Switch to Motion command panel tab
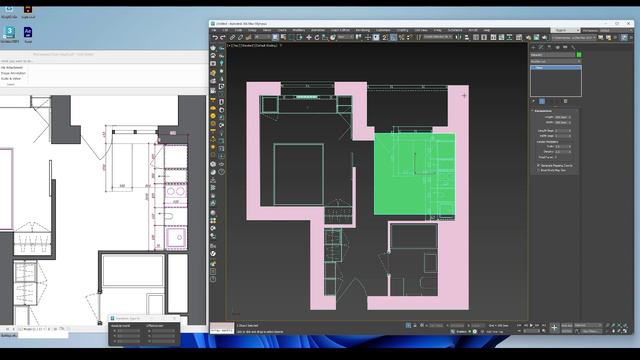Screen dimensions: 640x360 tap(557, 47)
